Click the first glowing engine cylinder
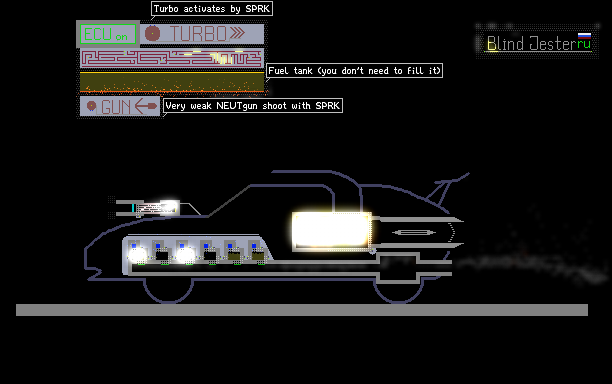This screenshot has height=384, width=612. tap(137, 254)
